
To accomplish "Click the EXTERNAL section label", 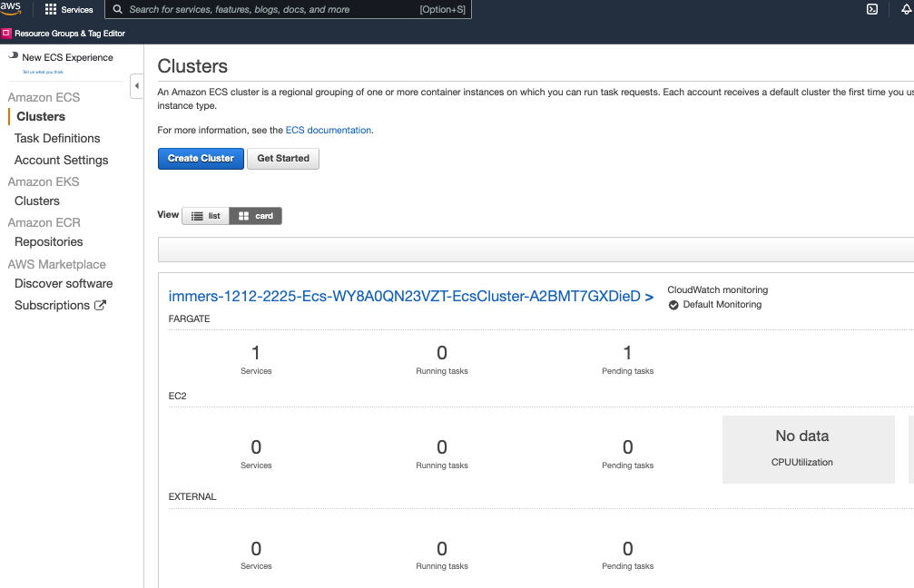I will point(192,497).
